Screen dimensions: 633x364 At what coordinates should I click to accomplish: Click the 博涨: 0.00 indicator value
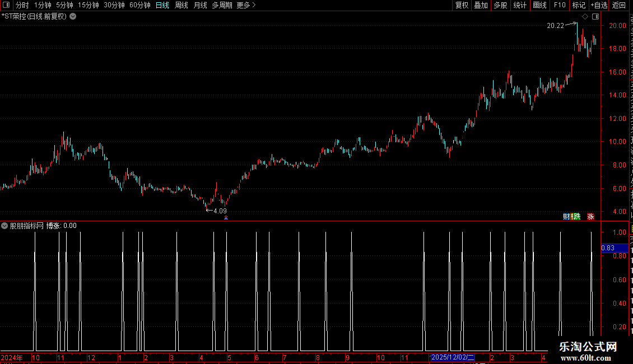pyautogui.click(x=62, y=226)
